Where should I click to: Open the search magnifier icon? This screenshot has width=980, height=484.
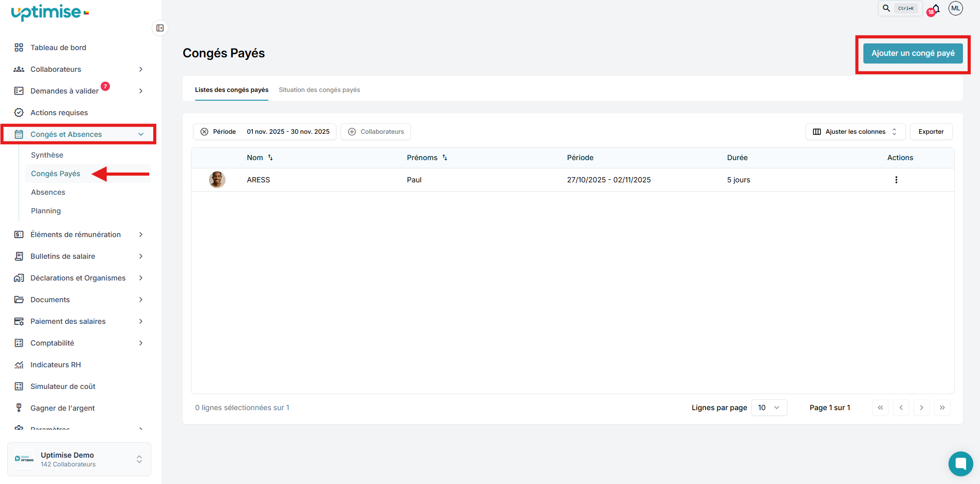click(x=886, y=8)
